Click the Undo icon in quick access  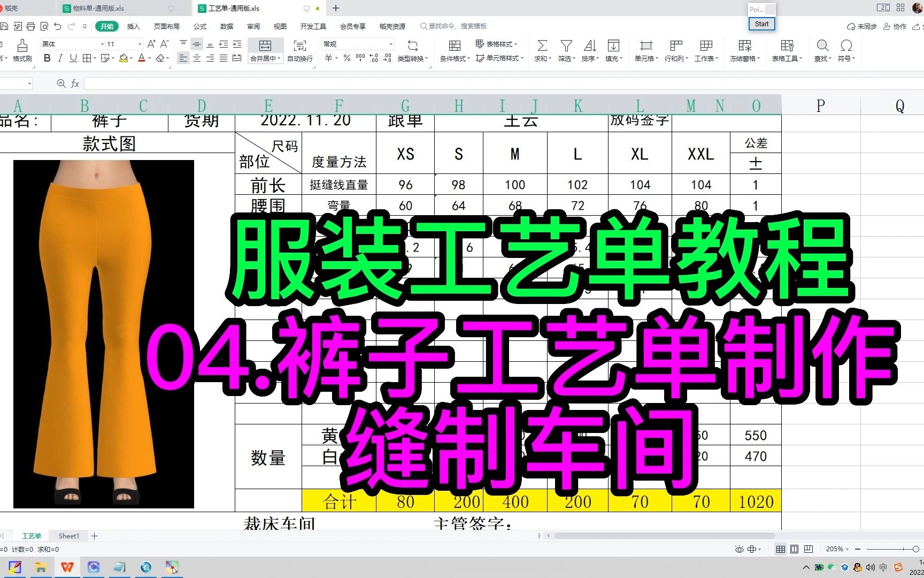58,26
